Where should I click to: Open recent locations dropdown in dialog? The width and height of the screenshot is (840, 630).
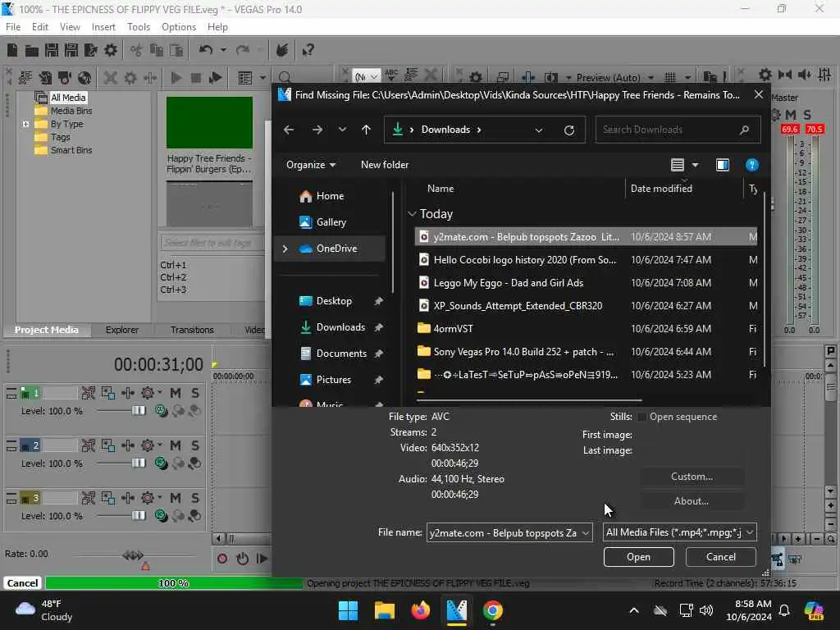342,130
